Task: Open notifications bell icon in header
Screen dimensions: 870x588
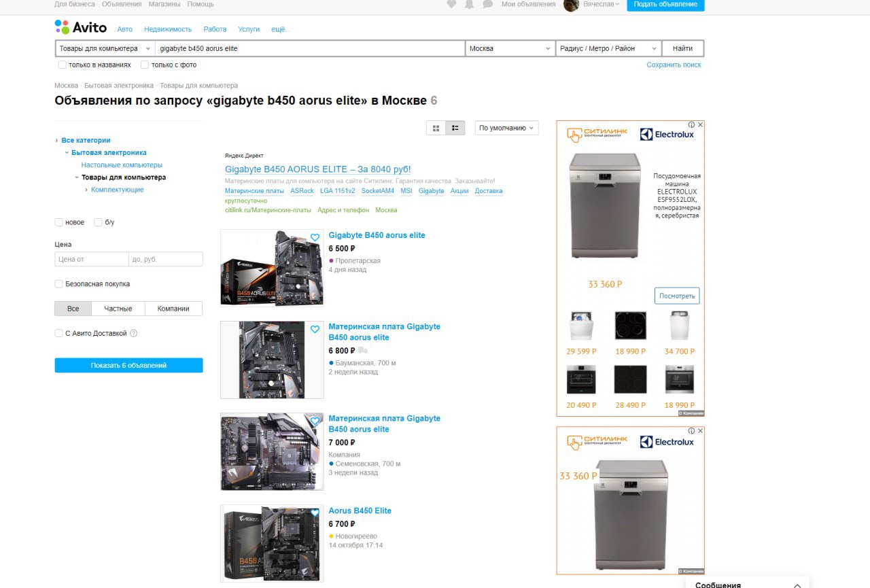Action: [469, 4]
